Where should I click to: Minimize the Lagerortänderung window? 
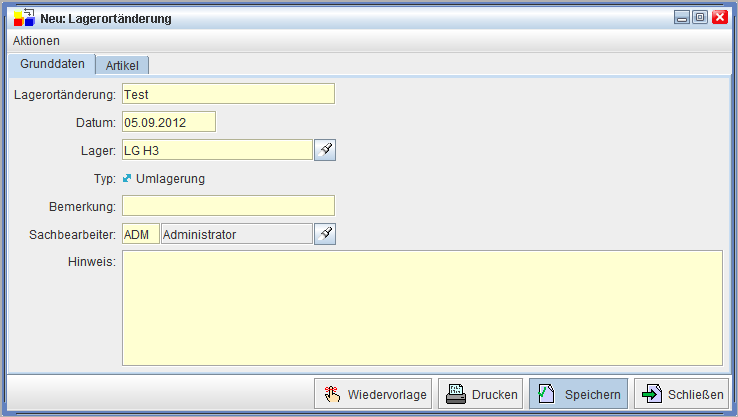pyautogui.click(x=682, y=18)
